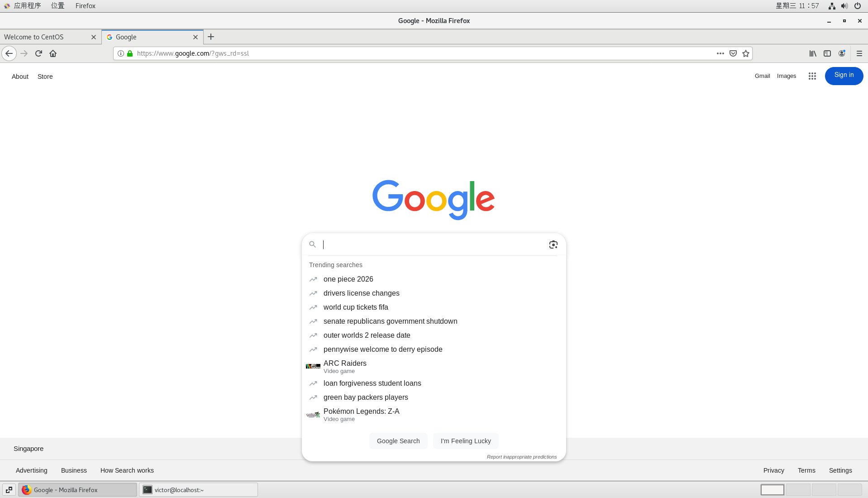Choose suggestion 'world cup tickets fifa'

tap(434, 307)
